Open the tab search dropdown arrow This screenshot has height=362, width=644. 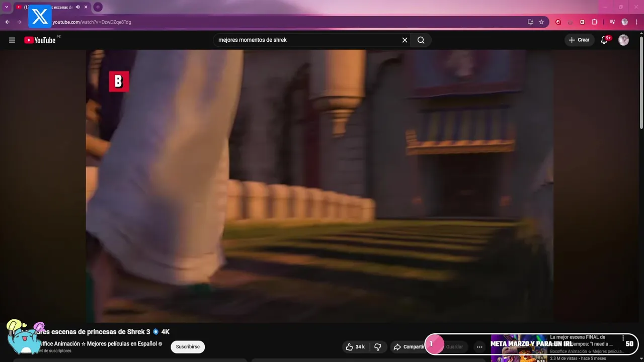(x=7, y=7)
